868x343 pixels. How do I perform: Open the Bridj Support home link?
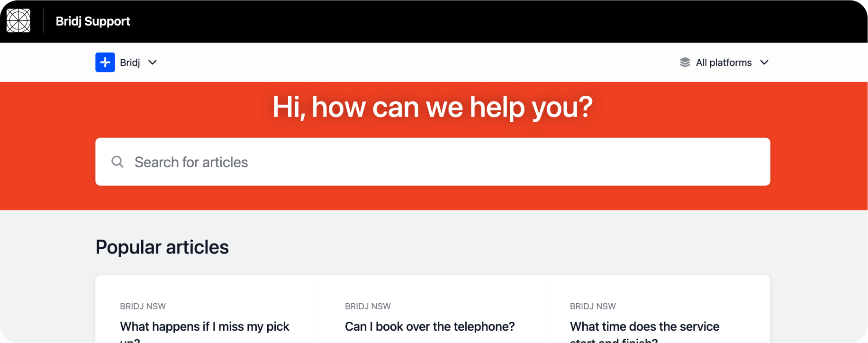pyautogui.click(x=93, y=21)
